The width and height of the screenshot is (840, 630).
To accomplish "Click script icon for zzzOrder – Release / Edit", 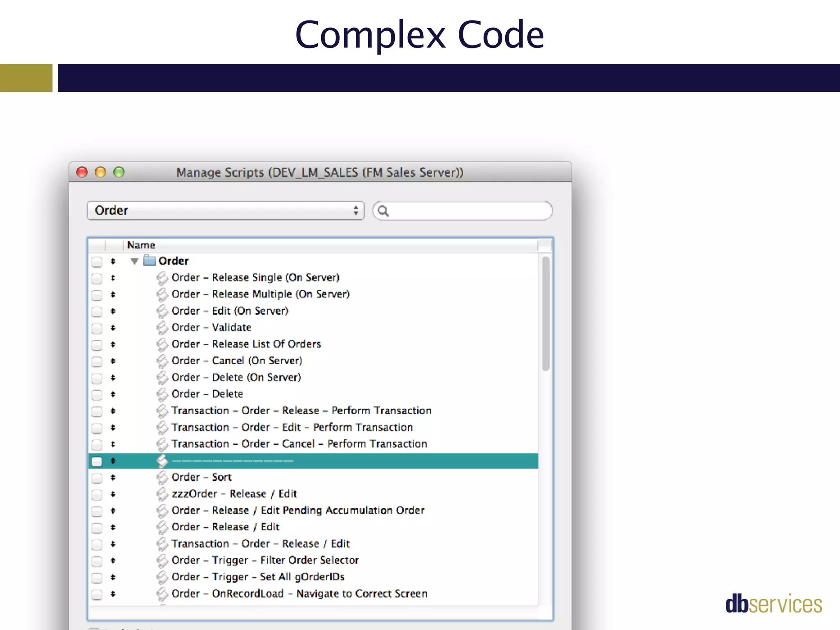I will coord(162,494).
